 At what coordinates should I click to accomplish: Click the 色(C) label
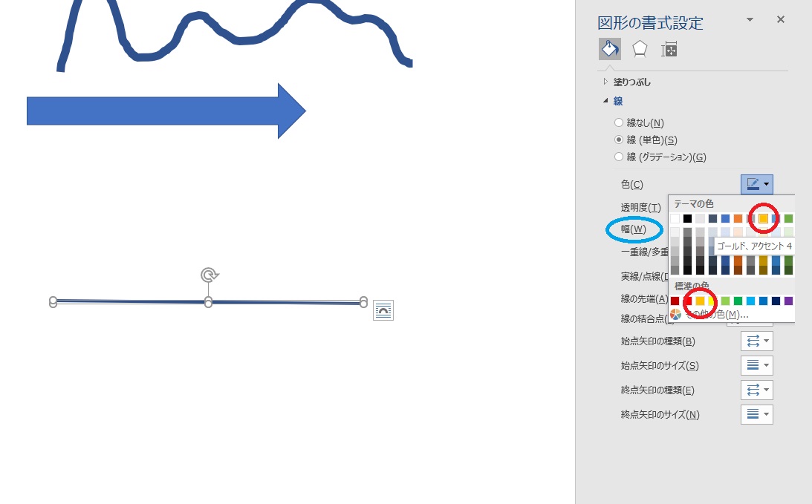click(631, 184)
